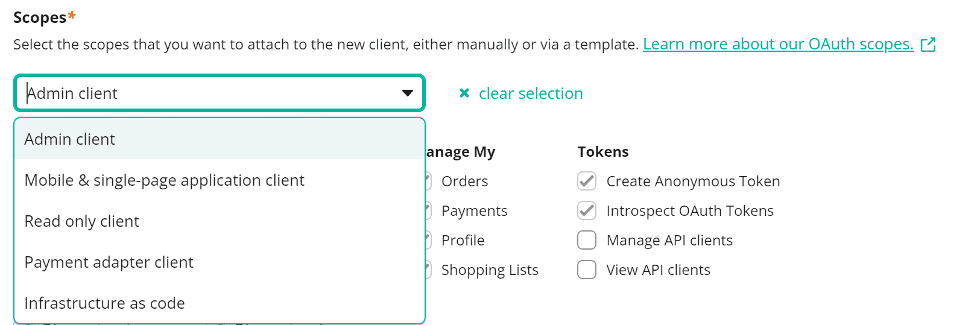
Task: Click the external link icon beside OAuth scopes
Action: pyautogui.click(x=928, y=45)
